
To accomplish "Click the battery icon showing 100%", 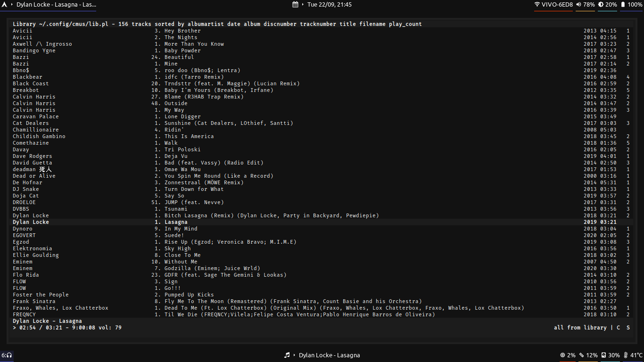I will coord(622,5).
